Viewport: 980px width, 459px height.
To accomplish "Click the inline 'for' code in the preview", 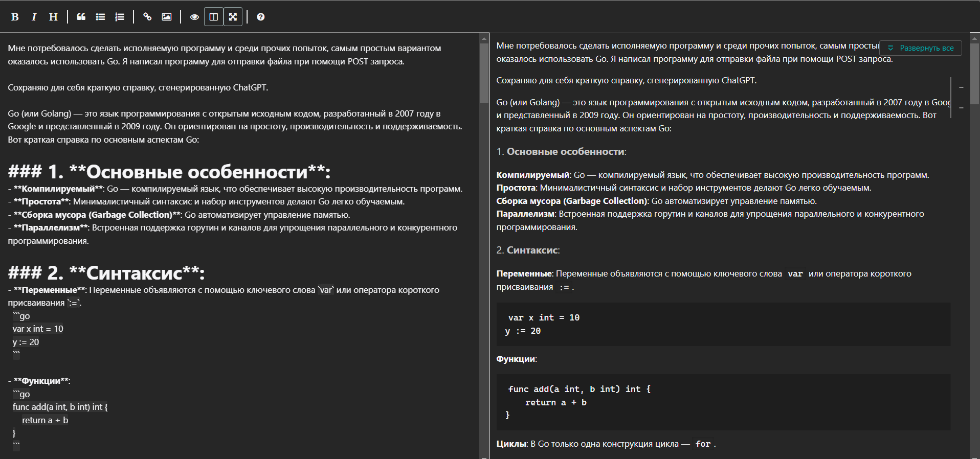I will pos(703,444).
